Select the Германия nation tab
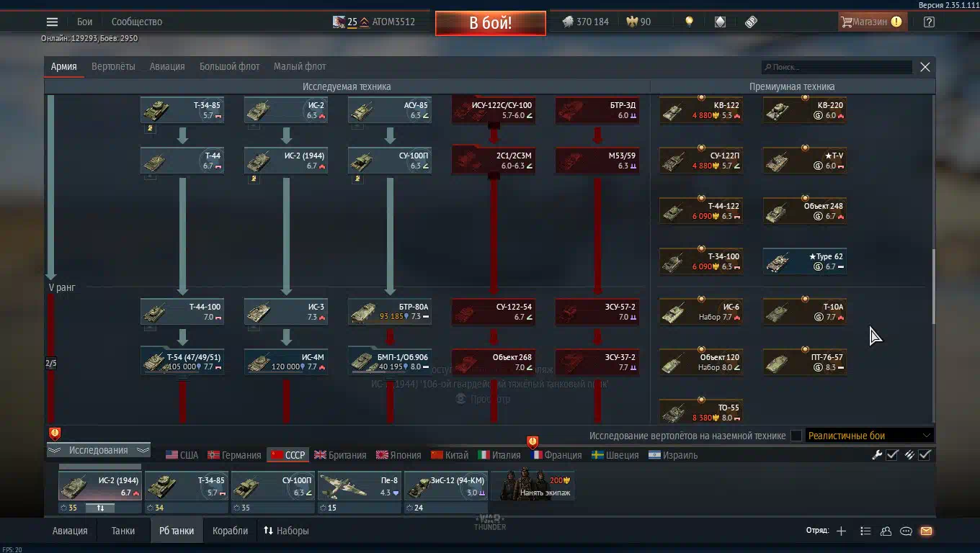980x553 pixels. point(234,455)
